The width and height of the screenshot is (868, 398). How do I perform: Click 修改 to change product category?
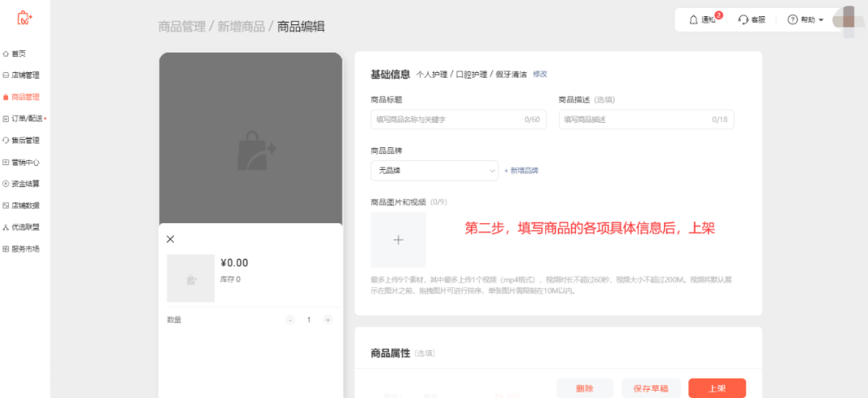[540, 74]
